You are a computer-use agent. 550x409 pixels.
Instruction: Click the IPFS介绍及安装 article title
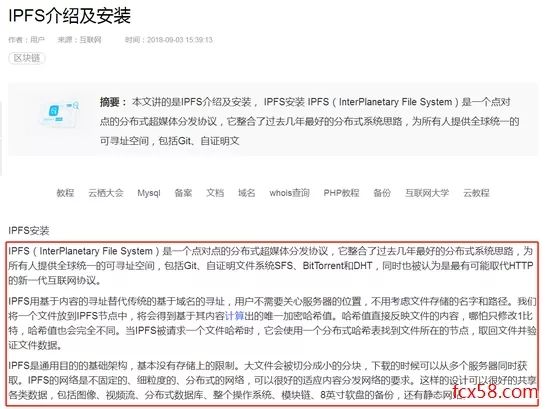pos(69,16)
